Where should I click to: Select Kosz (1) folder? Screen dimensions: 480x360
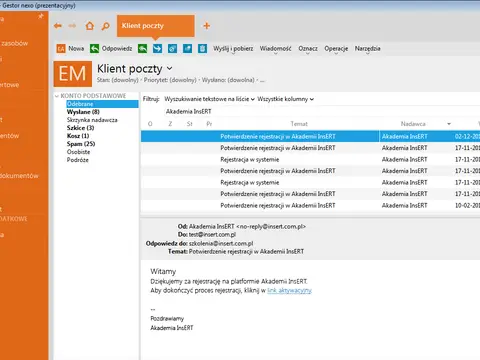(x=78, y=136)
